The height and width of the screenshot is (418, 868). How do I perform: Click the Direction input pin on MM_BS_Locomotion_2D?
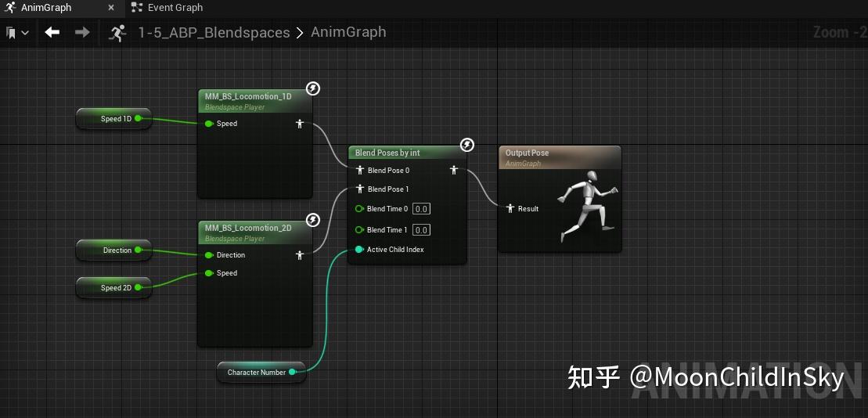tap(209, 255)
